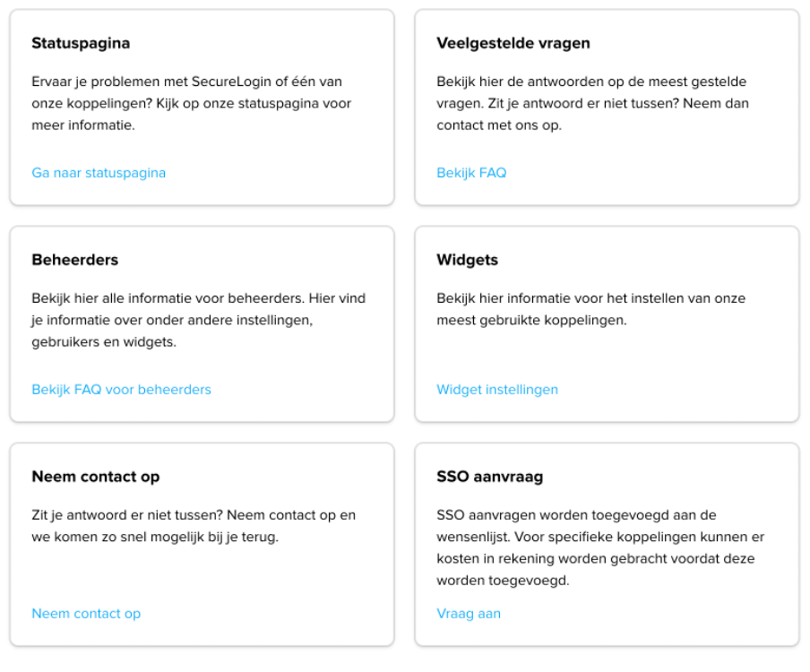Image resolution: width=810 pixels, height=672 pixels.
Task: Click the 'Veelgestelde vragen' card heading
Action: (513, 43)
